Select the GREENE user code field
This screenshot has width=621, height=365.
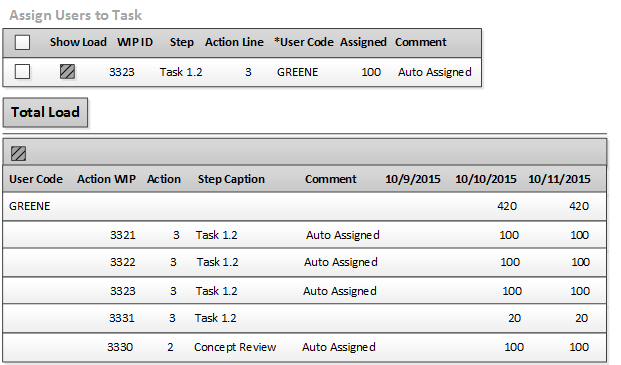(x=297, y=72)
